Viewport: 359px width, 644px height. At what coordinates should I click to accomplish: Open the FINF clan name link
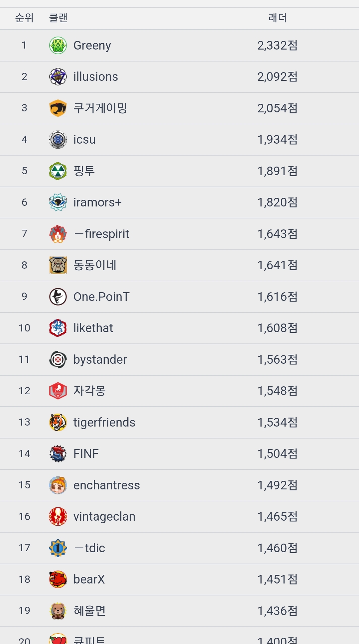(x=86, y=454)
